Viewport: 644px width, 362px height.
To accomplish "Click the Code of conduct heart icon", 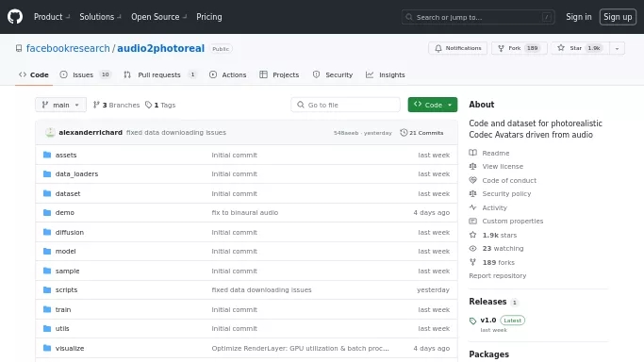I will [472, 180].
